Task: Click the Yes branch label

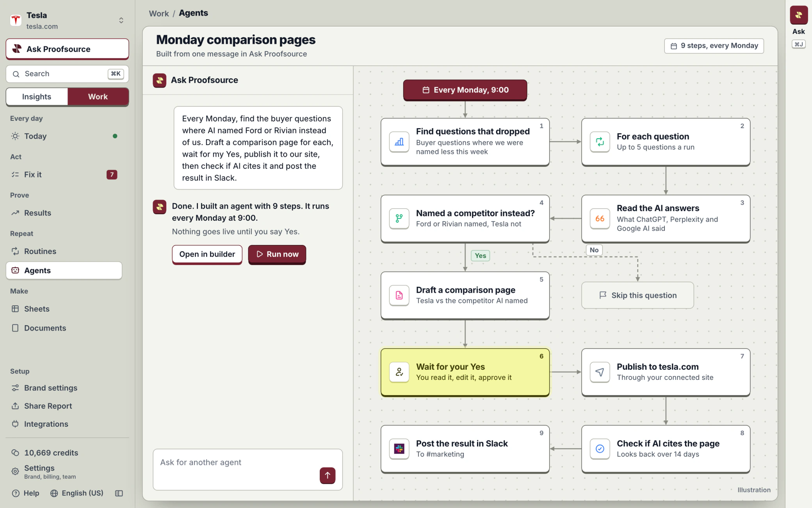Action: 480,256
